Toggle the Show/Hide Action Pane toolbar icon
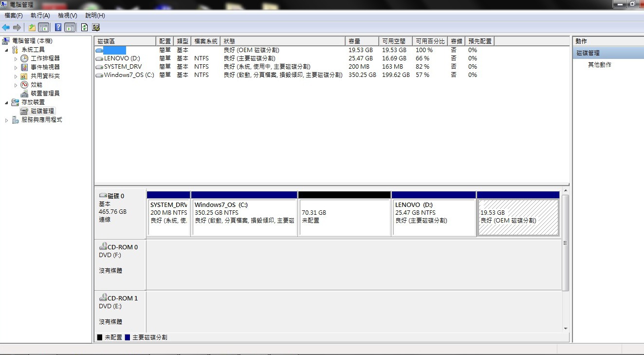 70,27
